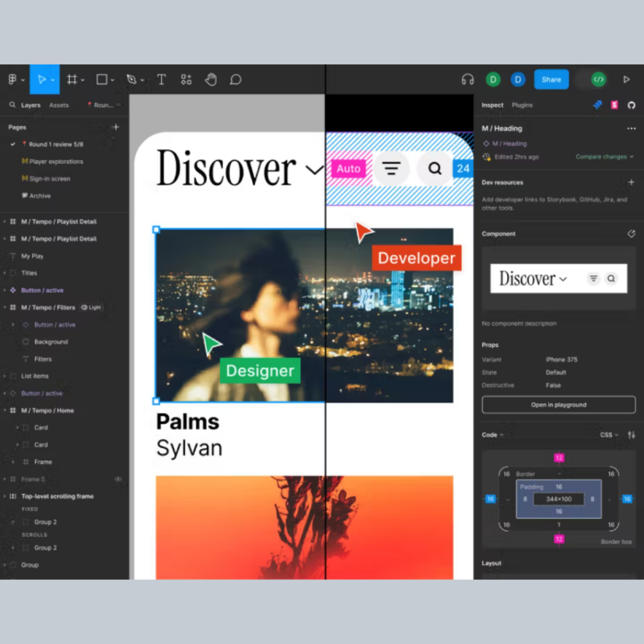
Task: Activate the Comment tool
Action: pos(235,80)
